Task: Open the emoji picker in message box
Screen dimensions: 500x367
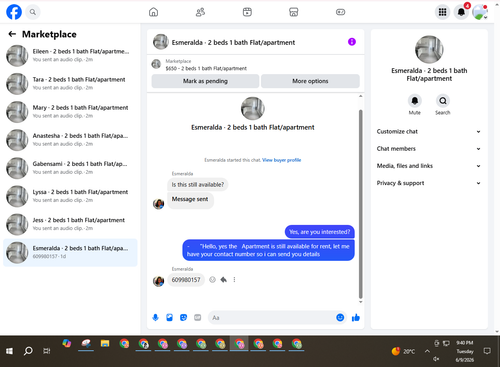Action: tap(340, 318)
